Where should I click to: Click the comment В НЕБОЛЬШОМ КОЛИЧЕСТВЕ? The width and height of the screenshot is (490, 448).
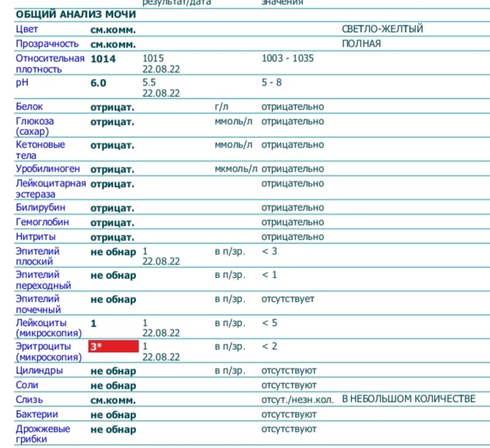[409, 399]
